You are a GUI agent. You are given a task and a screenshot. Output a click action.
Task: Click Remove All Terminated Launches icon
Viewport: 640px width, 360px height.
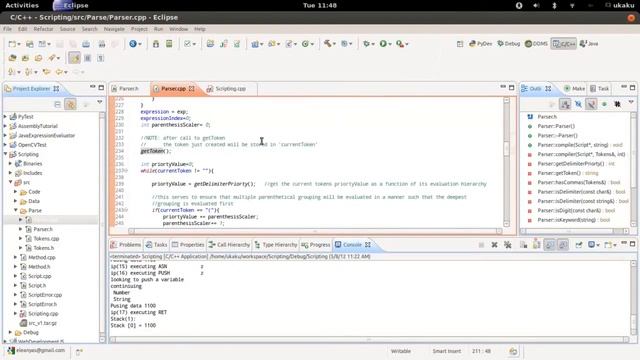[x=508, y=244]
